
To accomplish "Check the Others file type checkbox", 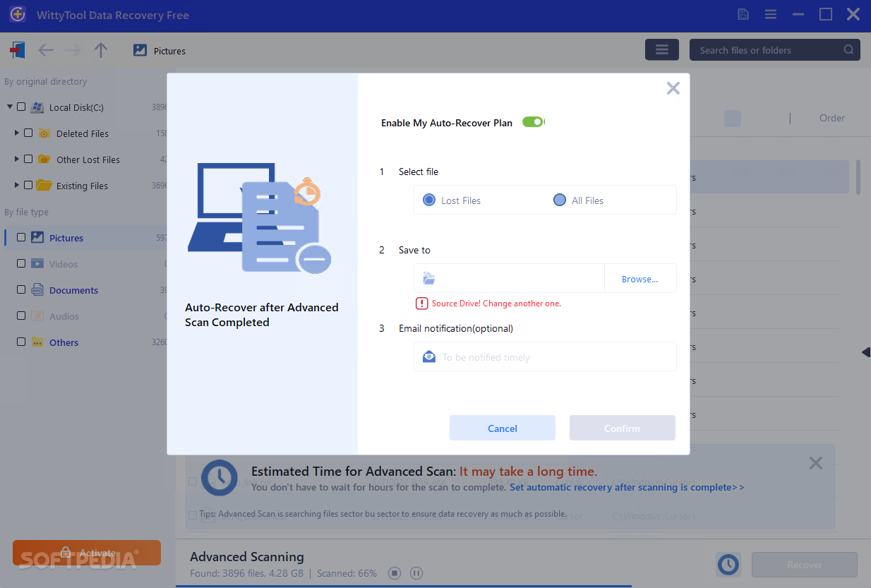I will pos(21,342).
